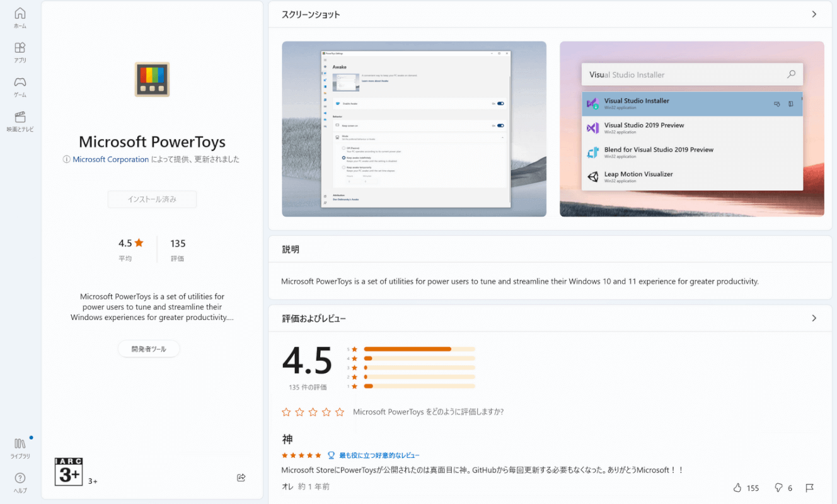The width and height of the screenshot is (837, 504).
Task: Click the 135 ratings count
Action: [178, 244]
